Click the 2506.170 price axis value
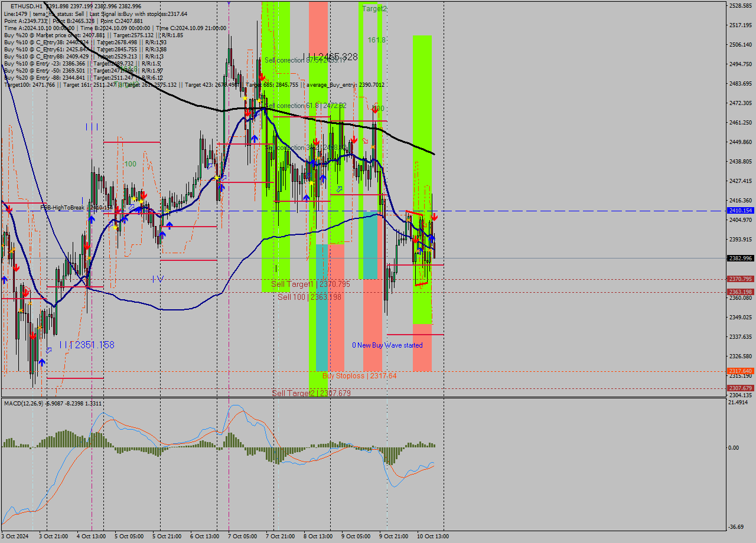The width and height of the screenshot is (756, 543). 741,45
